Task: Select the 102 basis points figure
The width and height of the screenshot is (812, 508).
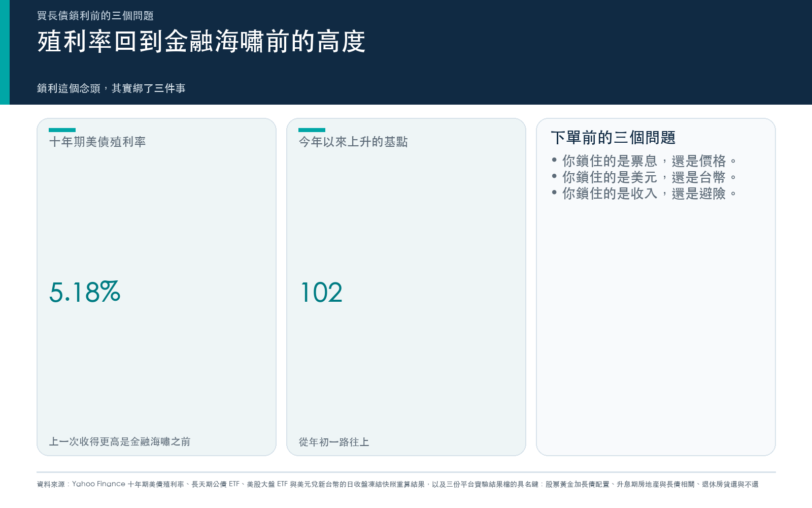Action: (x=322, y=292)
